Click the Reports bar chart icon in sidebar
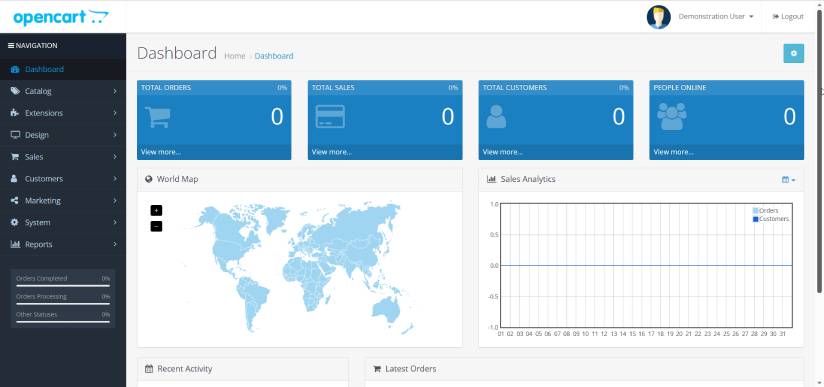This screenshot has height=387, width=824. pos(15,244)
